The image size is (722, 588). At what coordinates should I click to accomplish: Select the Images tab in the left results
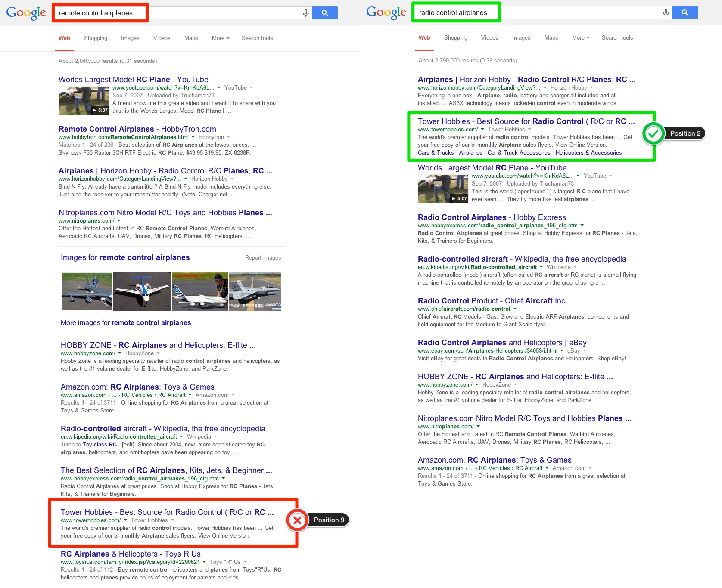click(130, 38)
